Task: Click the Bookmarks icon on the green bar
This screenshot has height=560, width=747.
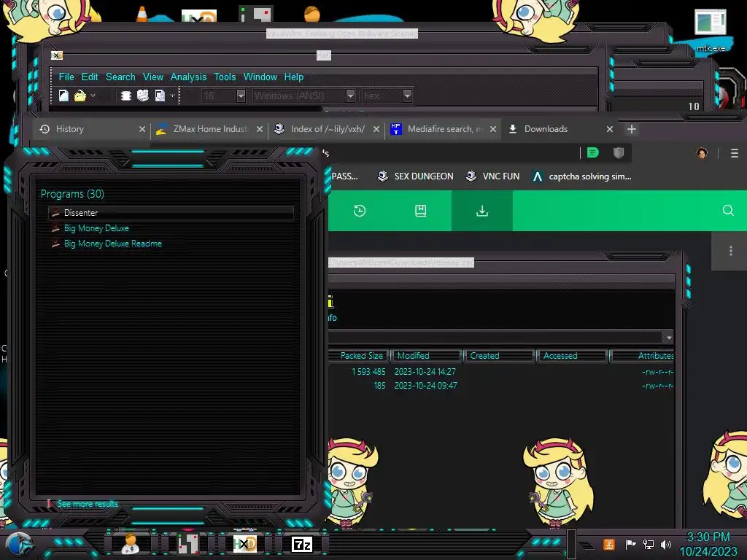Action: point(421,211)
